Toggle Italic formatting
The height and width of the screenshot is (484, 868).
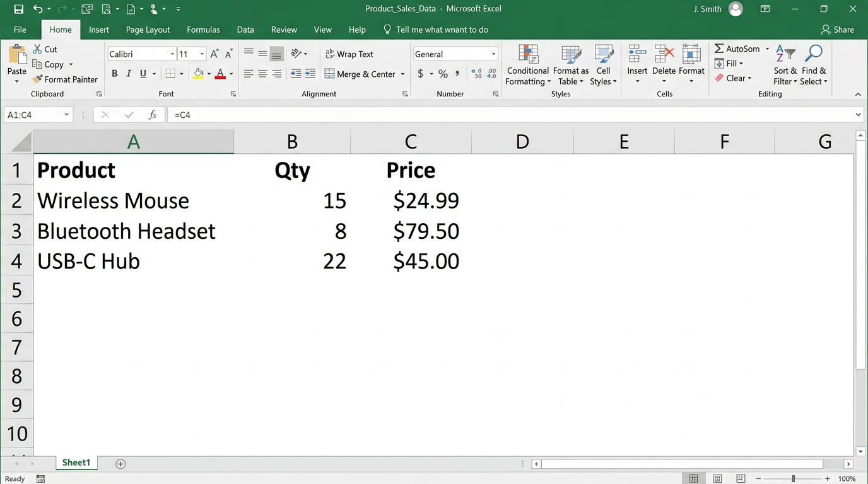129,74
